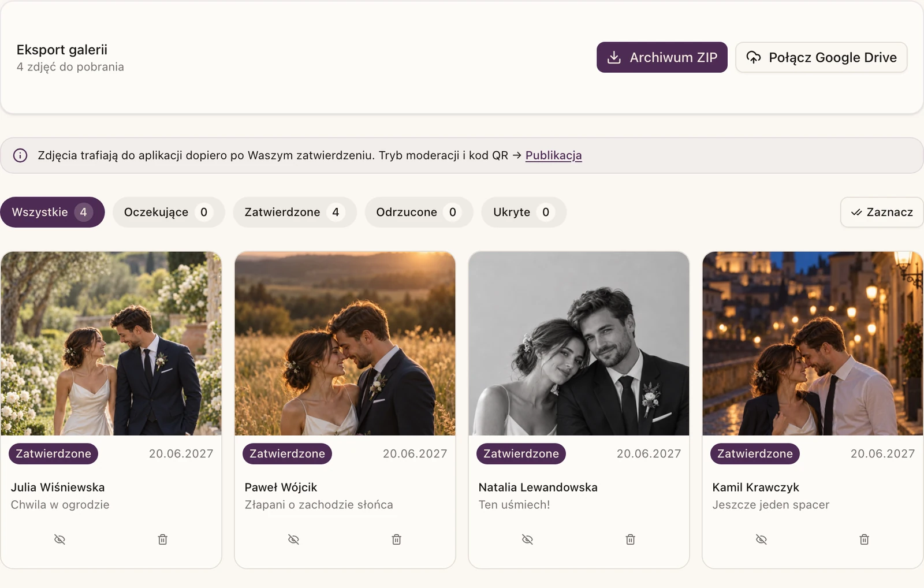
Task: Click the 'Eksport galerii' heading
Action: point(62,50)
